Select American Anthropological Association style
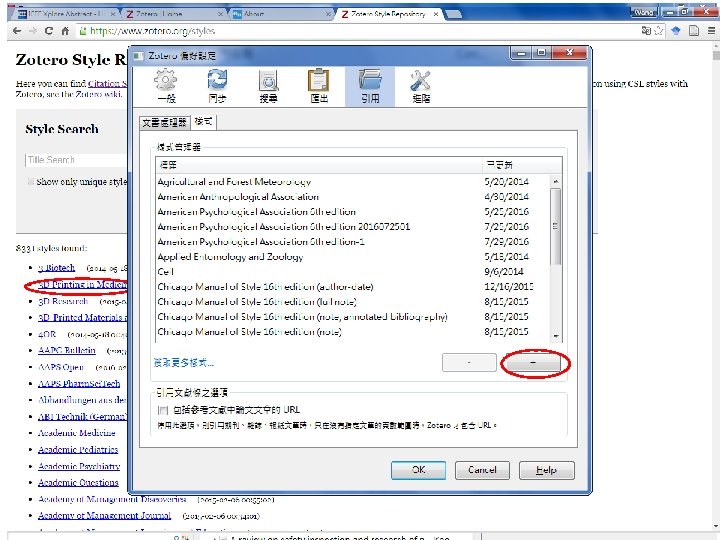Viewport: 720px width, 540px height. coord(353,197)
